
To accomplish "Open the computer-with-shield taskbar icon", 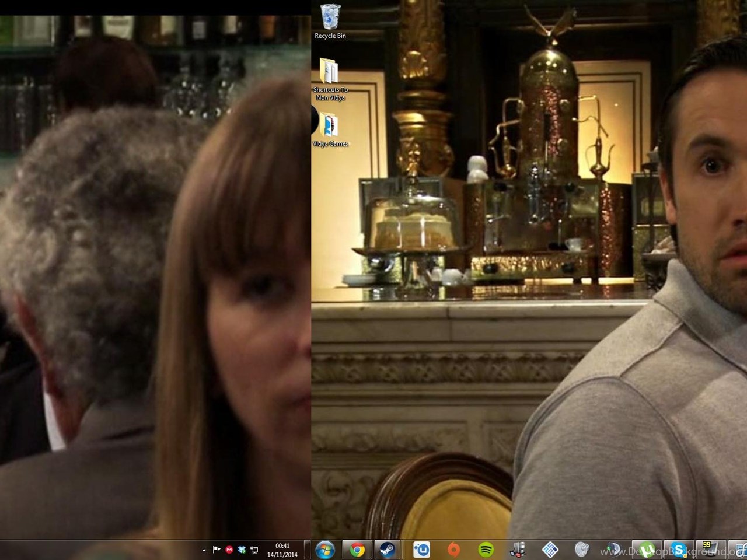I will click(518, 549).
